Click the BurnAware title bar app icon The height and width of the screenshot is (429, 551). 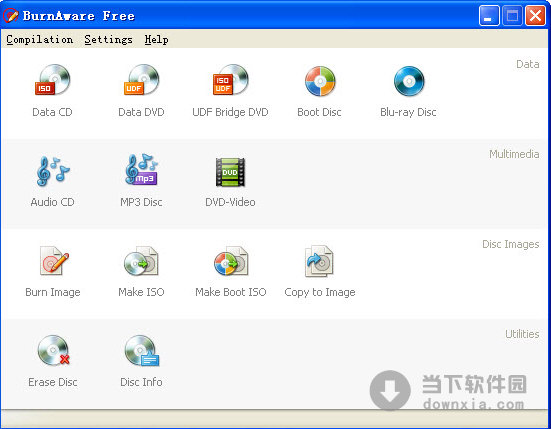pyautogui.click(x=11, y=15)
